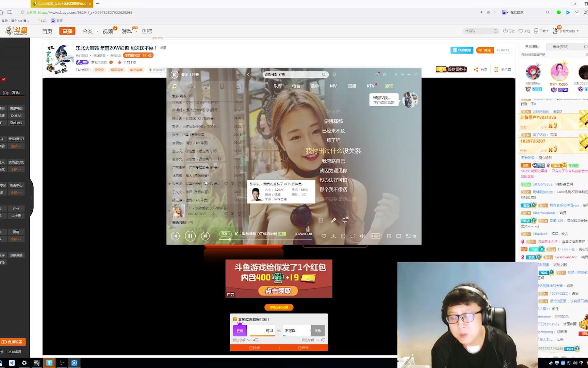Download current song from bottom bar
This screenshot has height=368, width=588.
[333, 236]
